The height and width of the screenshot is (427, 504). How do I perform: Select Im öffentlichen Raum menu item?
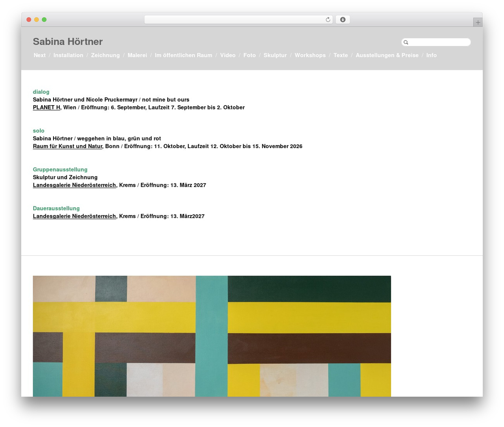click(183, 55)
